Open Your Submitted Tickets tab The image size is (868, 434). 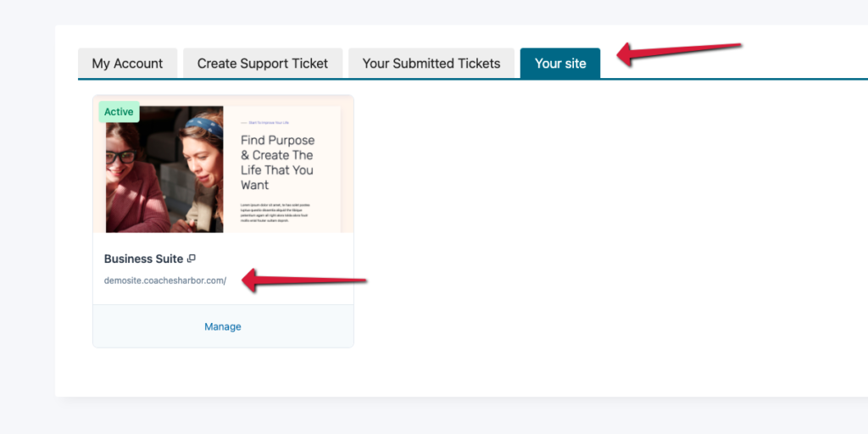[x=431, y=64]
